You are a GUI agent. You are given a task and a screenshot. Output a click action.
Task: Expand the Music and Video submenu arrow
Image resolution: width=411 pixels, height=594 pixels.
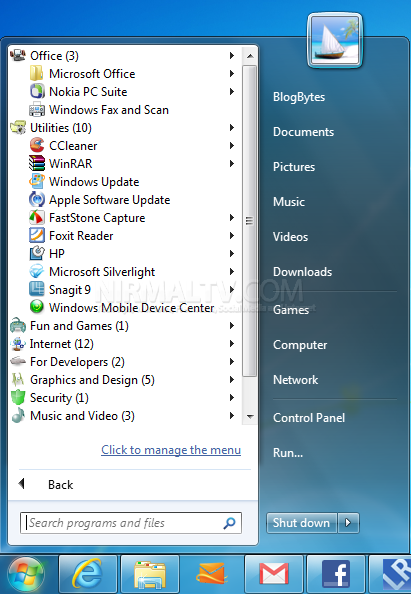(x=231, y=416)
